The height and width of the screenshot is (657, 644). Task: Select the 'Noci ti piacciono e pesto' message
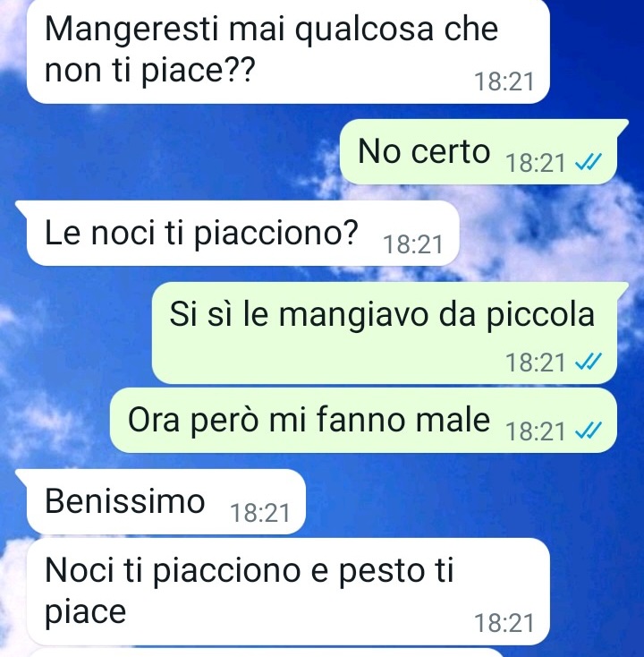pyautogui.click(x=288, y=592)
